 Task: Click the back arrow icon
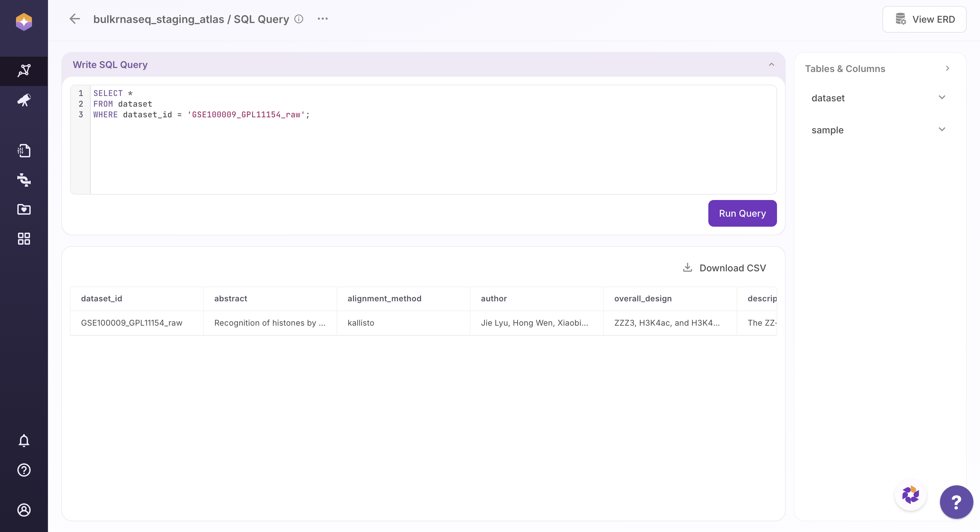[75, 19]
